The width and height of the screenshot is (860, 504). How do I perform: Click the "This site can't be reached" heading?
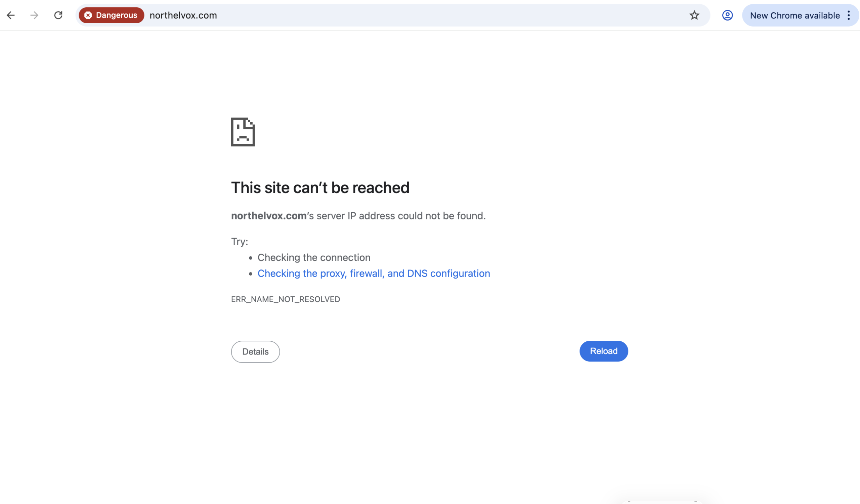[320, 188]
